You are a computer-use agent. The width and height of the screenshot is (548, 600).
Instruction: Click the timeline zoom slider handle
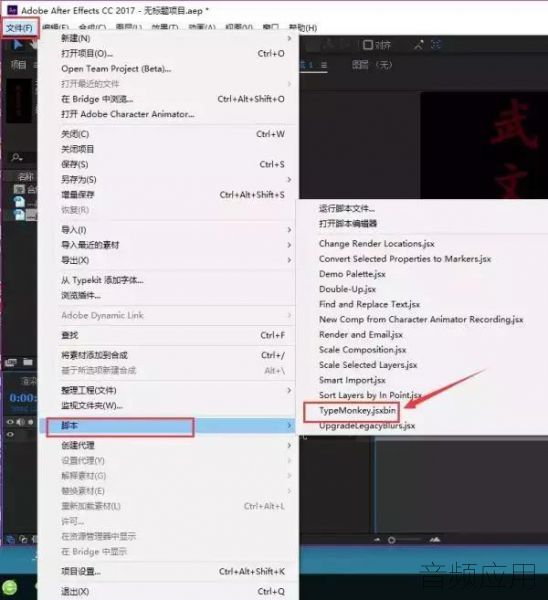point(391,540)
